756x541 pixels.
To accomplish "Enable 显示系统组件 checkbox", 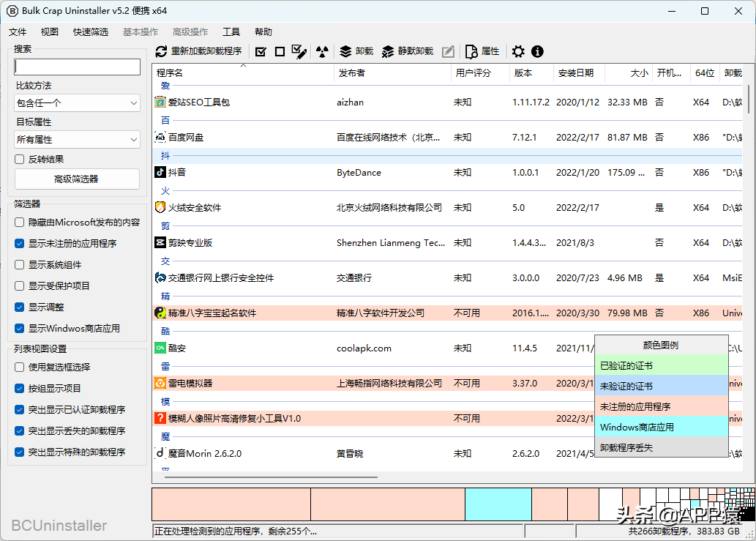I will pyautogui.click(x=18, y=264).
